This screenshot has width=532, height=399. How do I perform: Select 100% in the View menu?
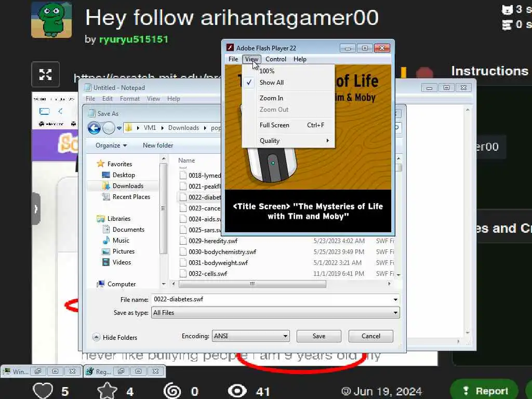(x=289, y=71)
